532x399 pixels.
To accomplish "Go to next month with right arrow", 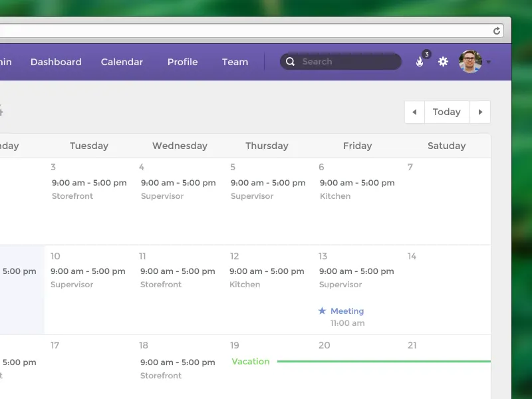I will pos(480,112).
